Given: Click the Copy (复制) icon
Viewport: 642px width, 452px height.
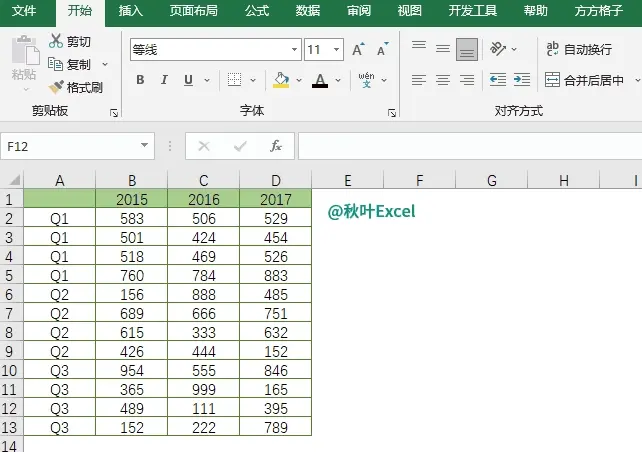Looking at the screenshot, I should [55, 64].
